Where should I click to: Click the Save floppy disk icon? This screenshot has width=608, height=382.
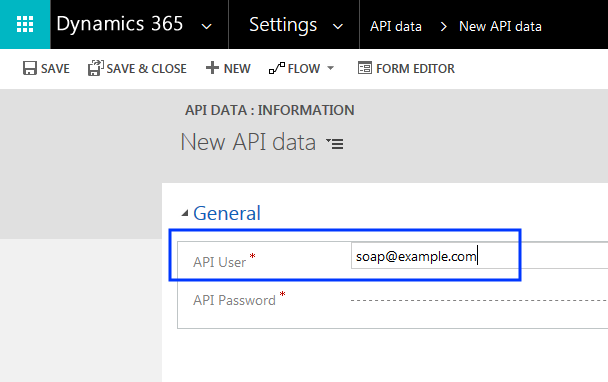coord(29,68)
